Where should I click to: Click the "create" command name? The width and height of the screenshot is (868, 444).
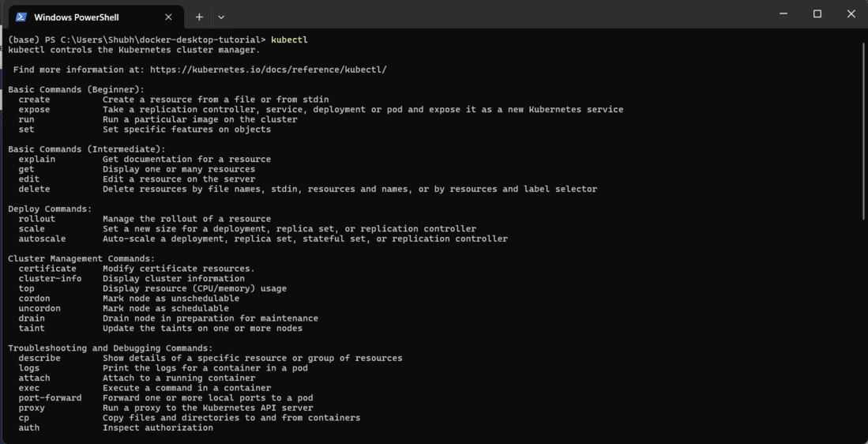[x=34, y=100]
